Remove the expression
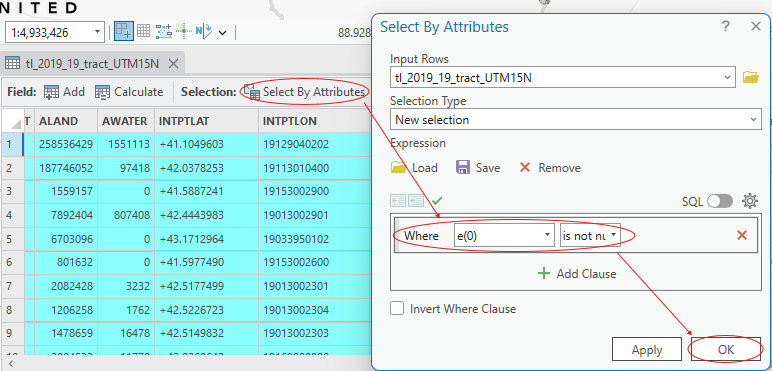772x371 pixels. coord(550,168)
